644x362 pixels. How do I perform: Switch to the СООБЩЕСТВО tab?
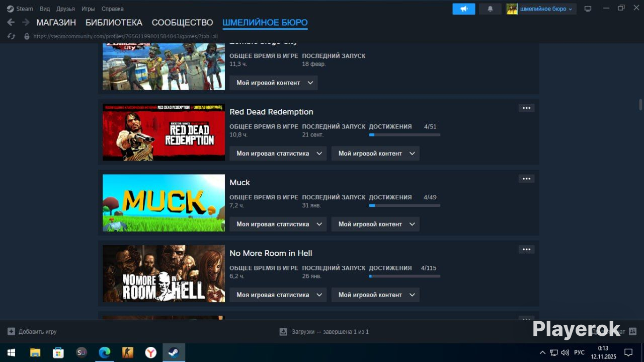[183, 23]
